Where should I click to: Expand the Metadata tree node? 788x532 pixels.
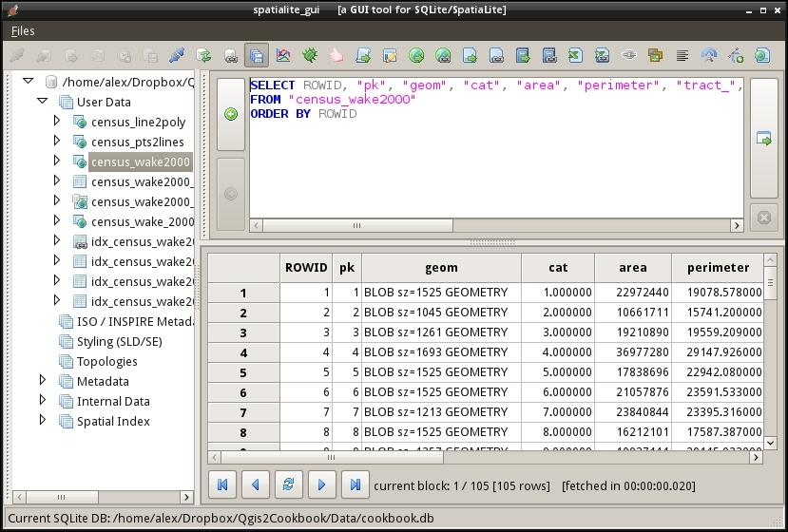point(43,380)
